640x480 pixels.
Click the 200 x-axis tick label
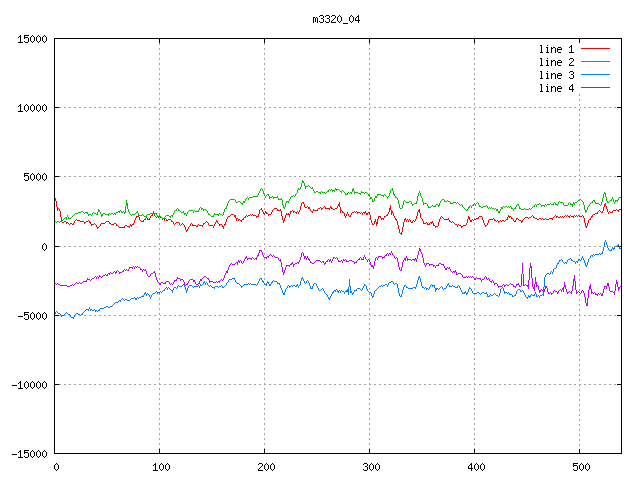click(265, 467)
